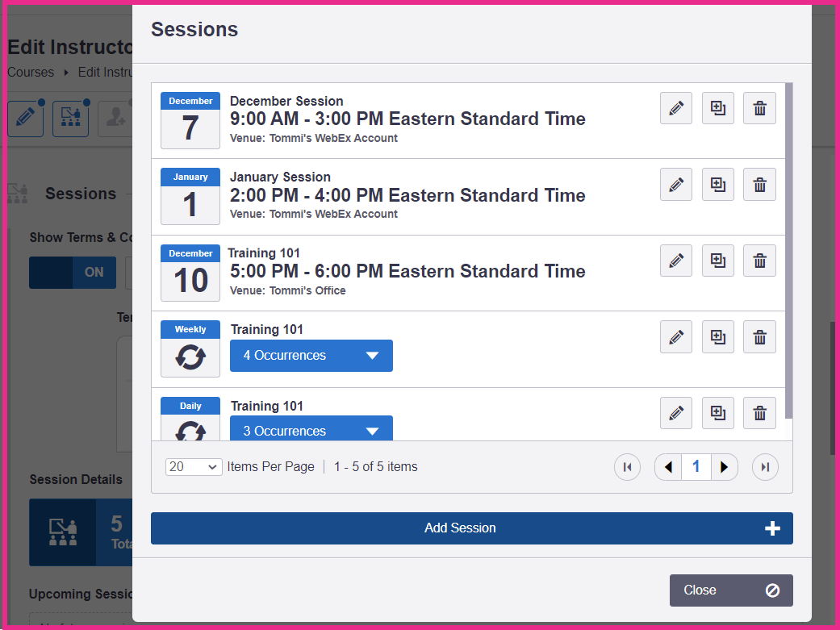Go to the first page of sessions
Image resolution: width=840 pixels, height=630 pixels.
[627, 467]
